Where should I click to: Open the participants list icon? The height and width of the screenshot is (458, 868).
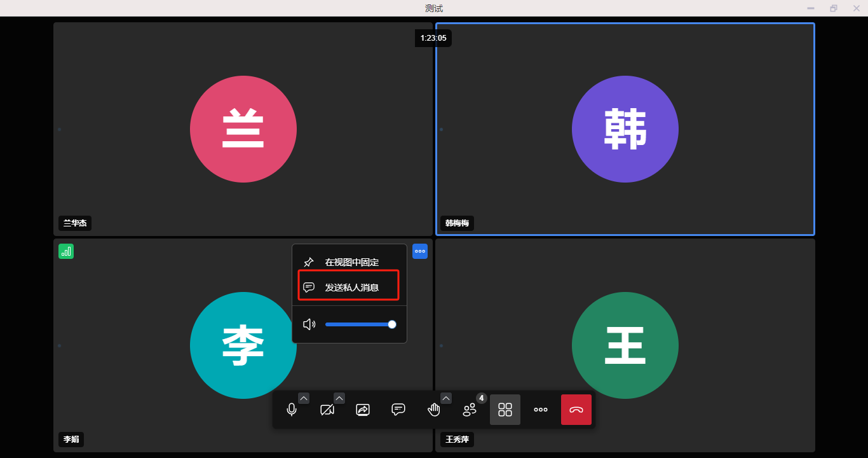click(470, 410)
